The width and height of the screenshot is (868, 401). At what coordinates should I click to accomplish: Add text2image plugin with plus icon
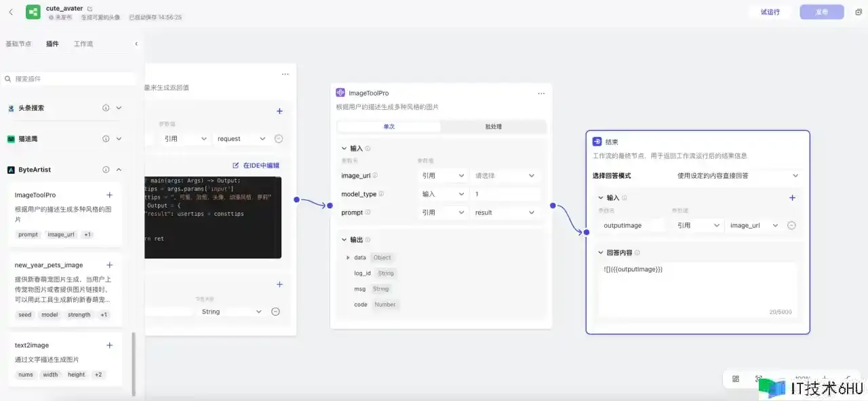pyautogui.click(x=109, y=345)
